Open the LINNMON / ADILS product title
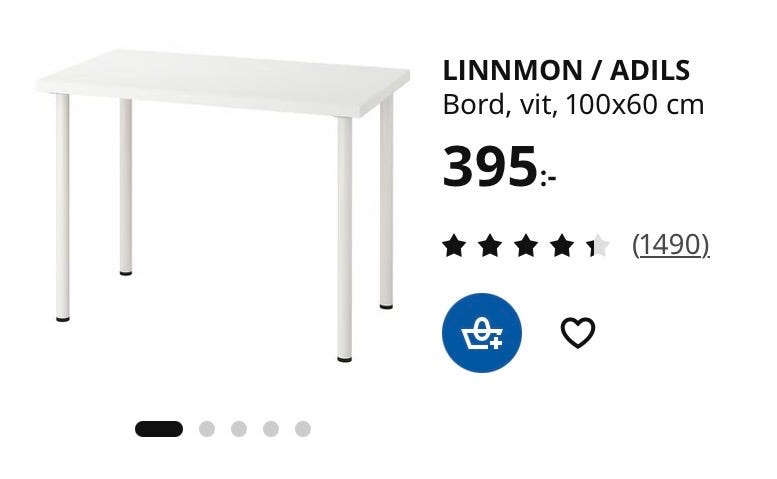The image size is (777, 479). [566, 70]
